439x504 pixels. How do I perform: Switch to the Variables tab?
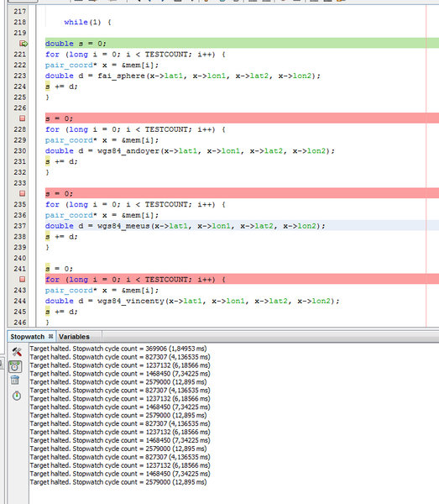74,337
